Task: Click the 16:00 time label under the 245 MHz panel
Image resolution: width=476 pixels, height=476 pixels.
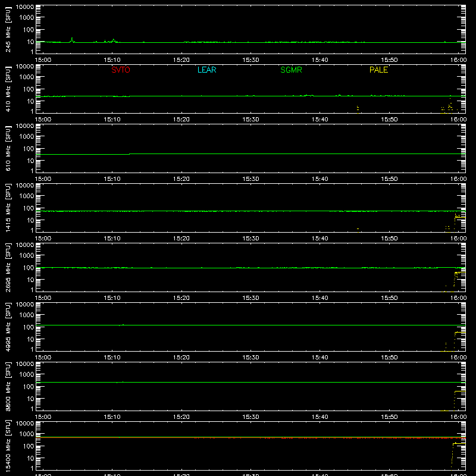Action: tap(458, 60)
